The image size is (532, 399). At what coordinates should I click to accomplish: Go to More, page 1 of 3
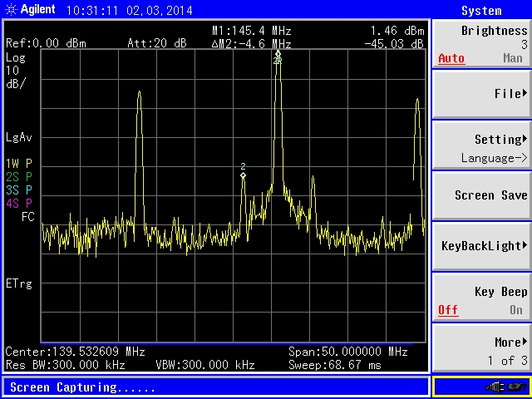point(481,349)
